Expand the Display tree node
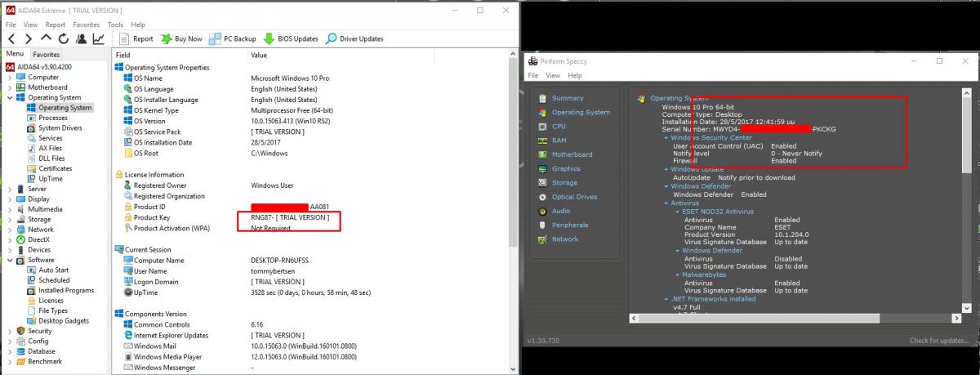980x375 pixels. [10, 199]
